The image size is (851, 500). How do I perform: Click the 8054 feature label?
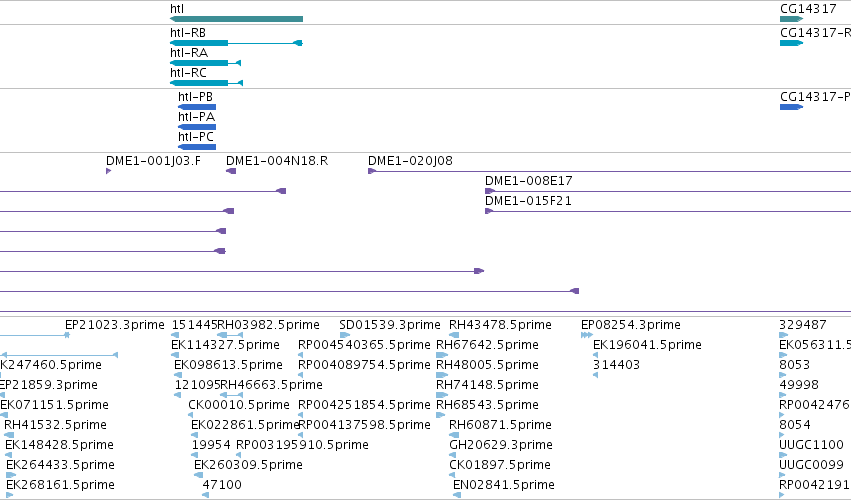point(795,425)
